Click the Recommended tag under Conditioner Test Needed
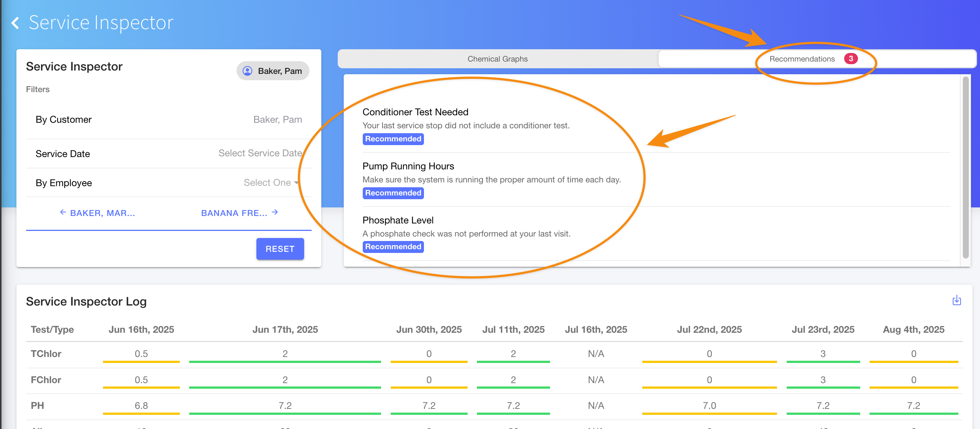Image resolution: width=980 pixels, height=429 pixels. (393, 139)
